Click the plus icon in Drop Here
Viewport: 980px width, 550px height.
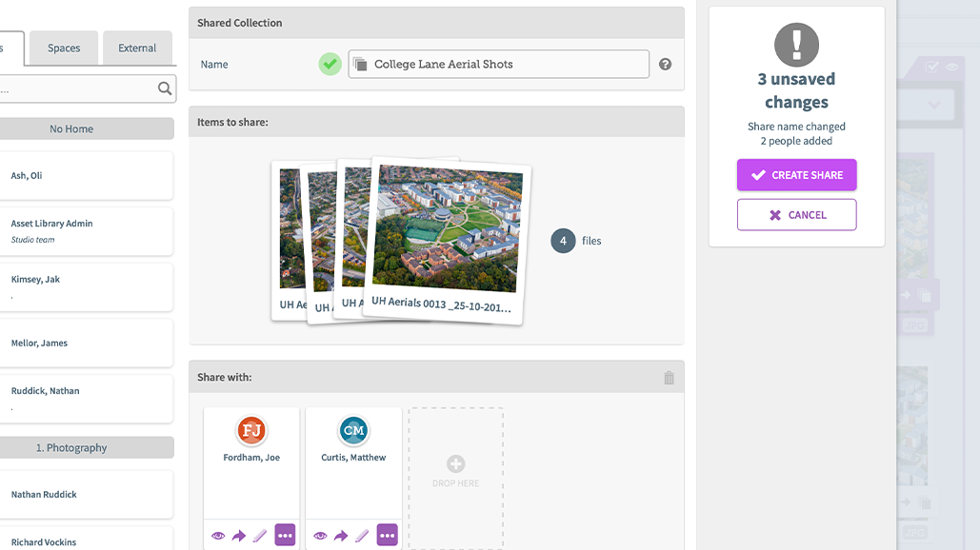[x=455, y=463]
